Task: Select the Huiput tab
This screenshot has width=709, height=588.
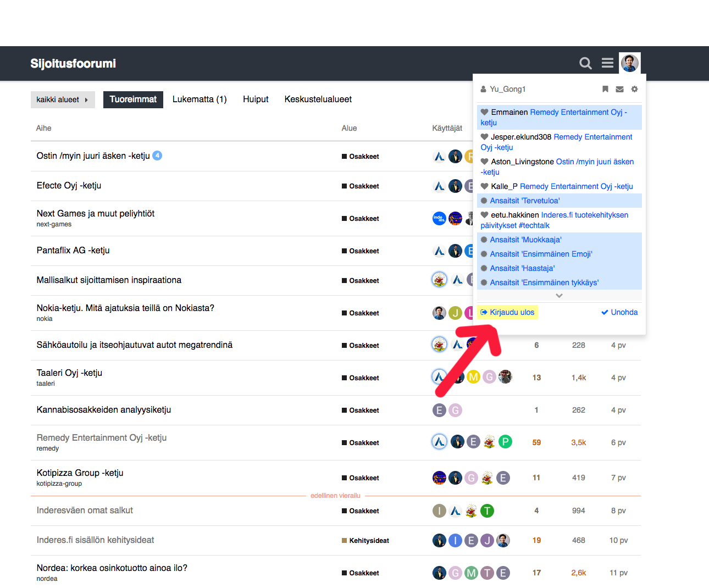Action: 256,99
